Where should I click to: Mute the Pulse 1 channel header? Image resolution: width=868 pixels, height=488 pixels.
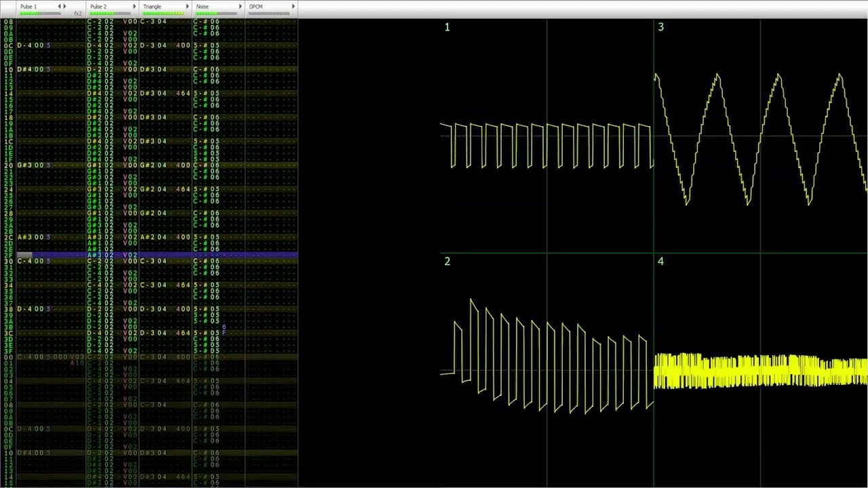pyautogui.click(x=28, y=7)
